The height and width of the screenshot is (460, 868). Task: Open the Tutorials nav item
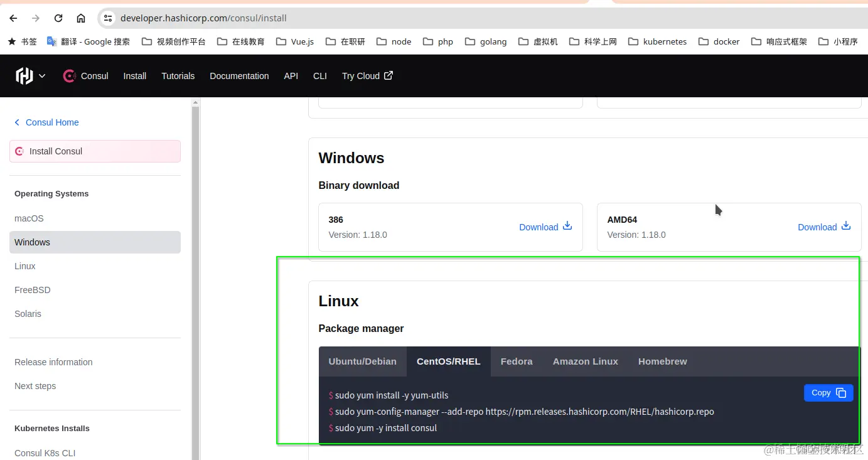point(178,76)
